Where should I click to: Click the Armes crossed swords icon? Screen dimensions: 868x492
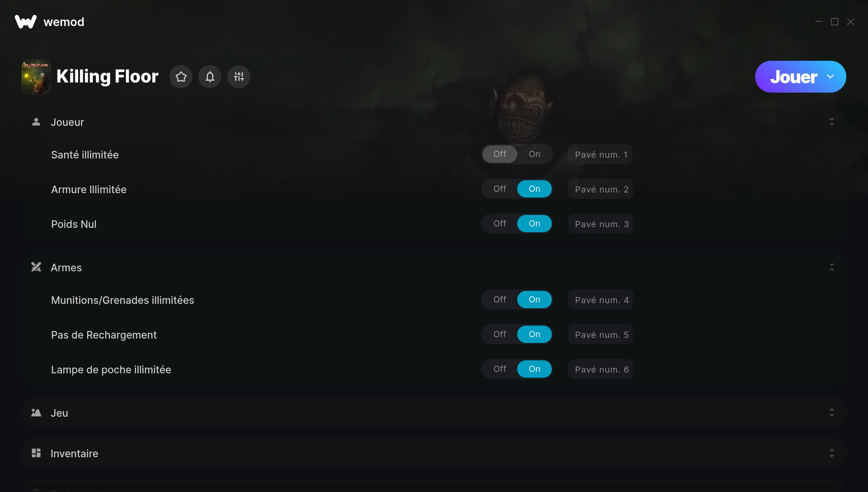[x=36, y=267]
